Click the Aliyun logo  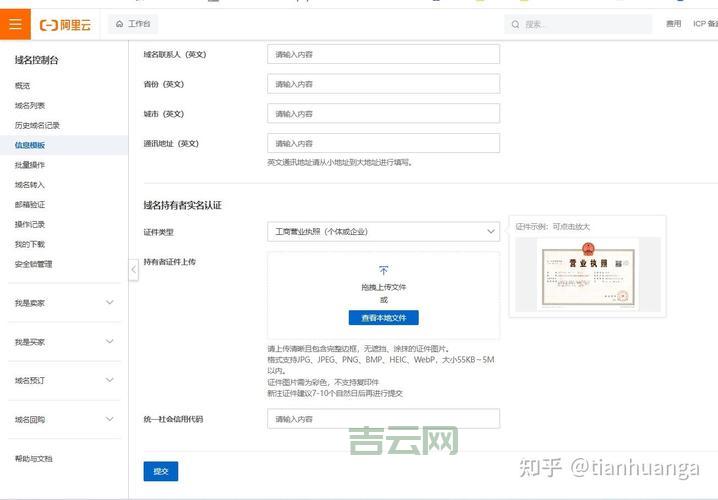click(65, 25)
